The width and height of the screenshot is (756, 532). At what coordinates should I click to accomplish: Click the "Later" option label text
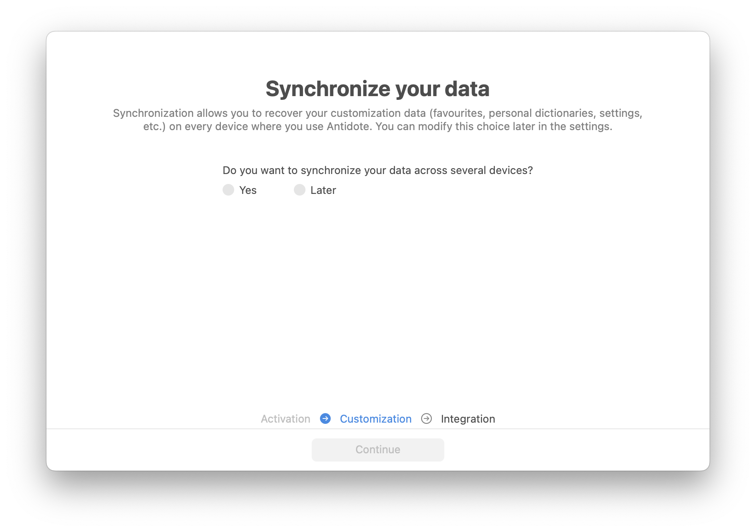pos(323,190)
